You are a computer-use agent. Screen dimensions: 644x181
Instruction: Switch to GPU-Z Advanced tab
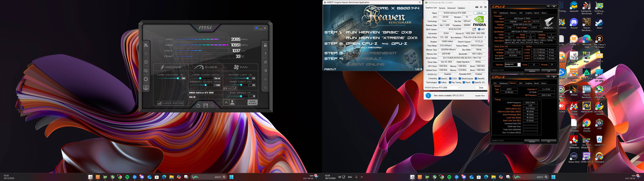point(451,8)
